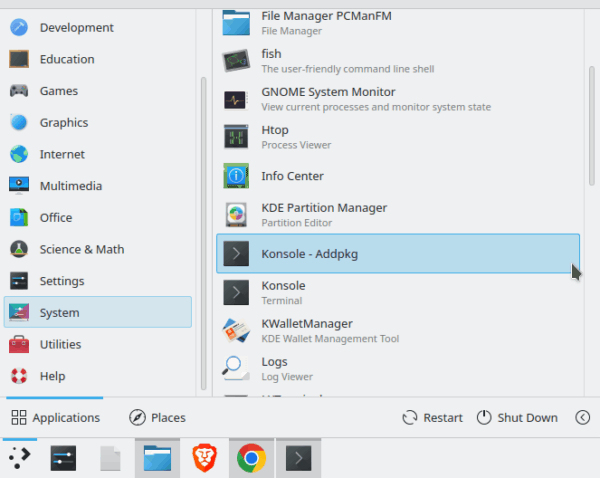
Task: Click the Restart button
Action: pyautogui.click(x=432, y=418)
